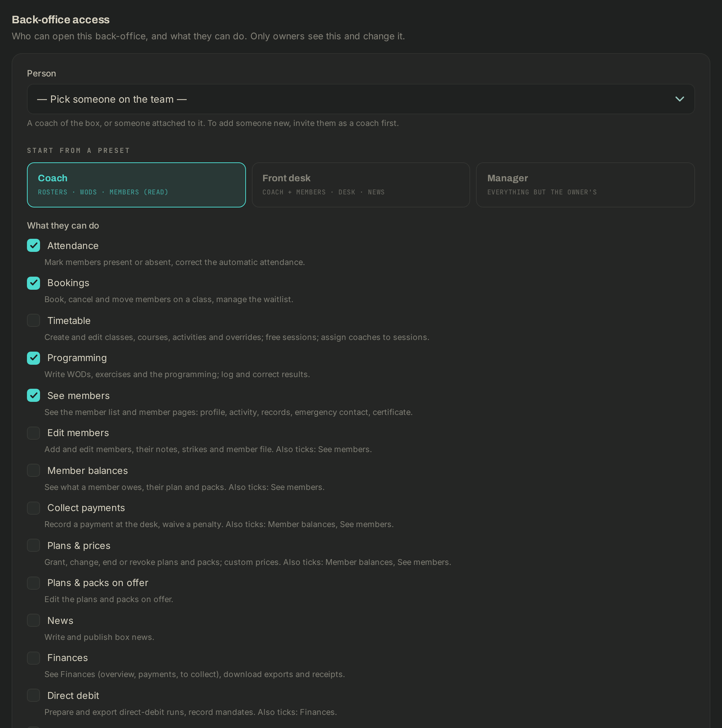Uncheck the Programming permission

pyautogui.click(x=33, y=358)
